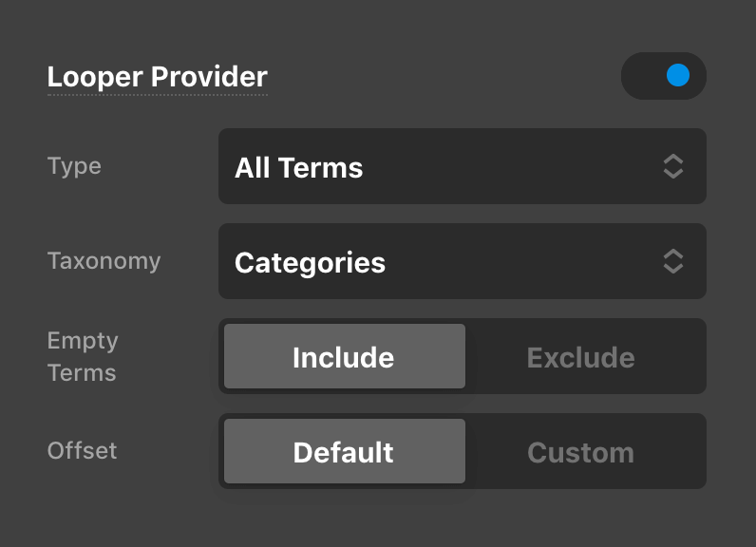Click the dark track of the Looper Provider switch
The image size is (756, 547).
(641, 76)
